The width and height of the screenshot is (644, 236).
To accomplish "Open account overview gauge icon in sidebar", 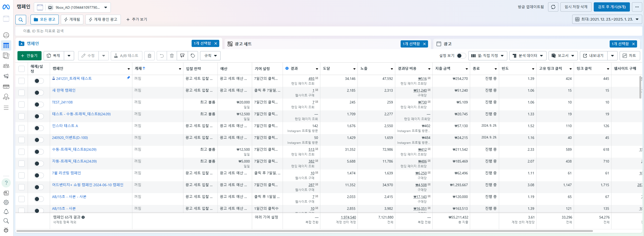I will click(6, 35).
